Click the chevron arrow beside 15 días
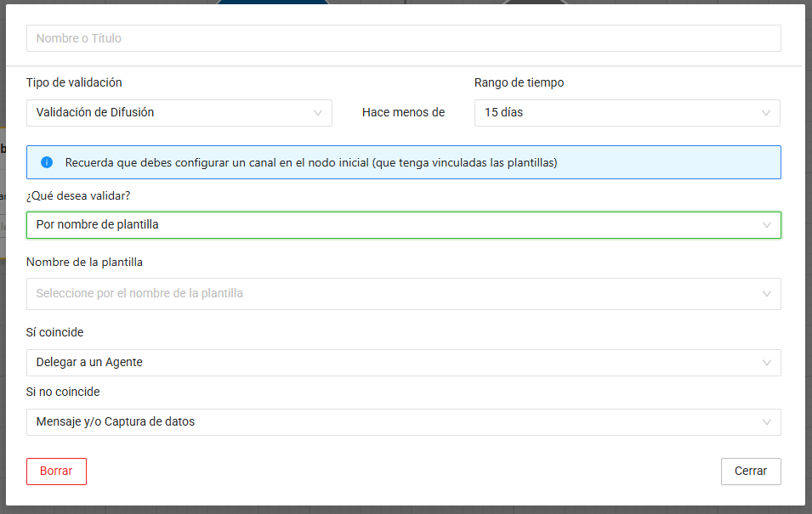The width and height of the screenshot is (812, 514). (x=766, y=112)
